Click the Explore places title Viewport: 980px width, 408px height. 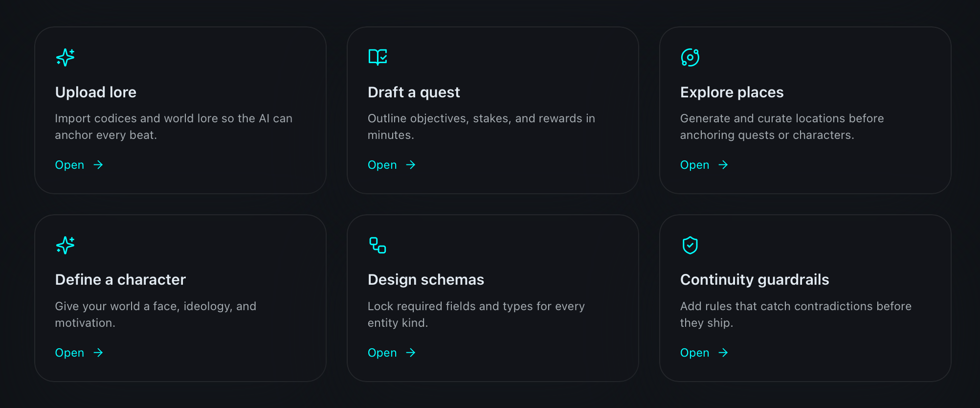(732, 92)
